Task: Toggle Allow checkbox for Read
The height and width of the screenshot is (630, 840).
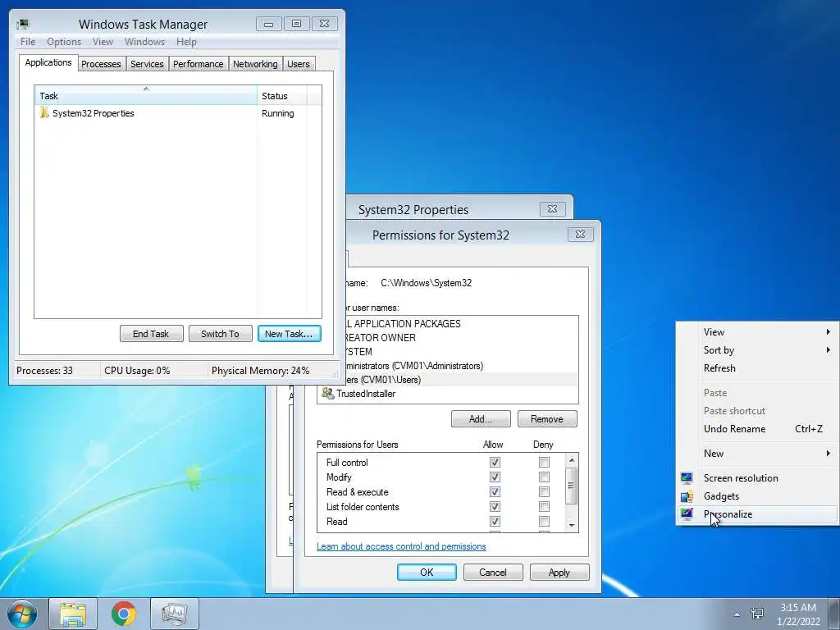Action: (x=495, y=521)
